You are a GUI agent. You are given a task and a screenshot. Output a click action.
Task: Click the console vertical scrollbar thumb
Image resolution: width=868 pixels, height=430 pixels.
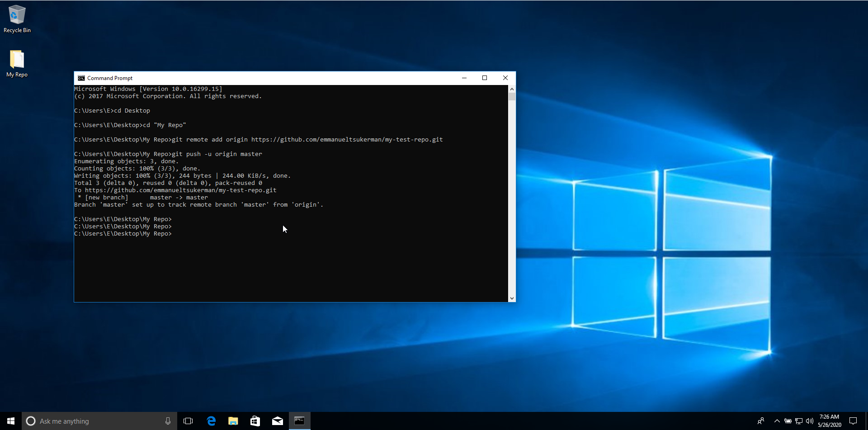512,96
